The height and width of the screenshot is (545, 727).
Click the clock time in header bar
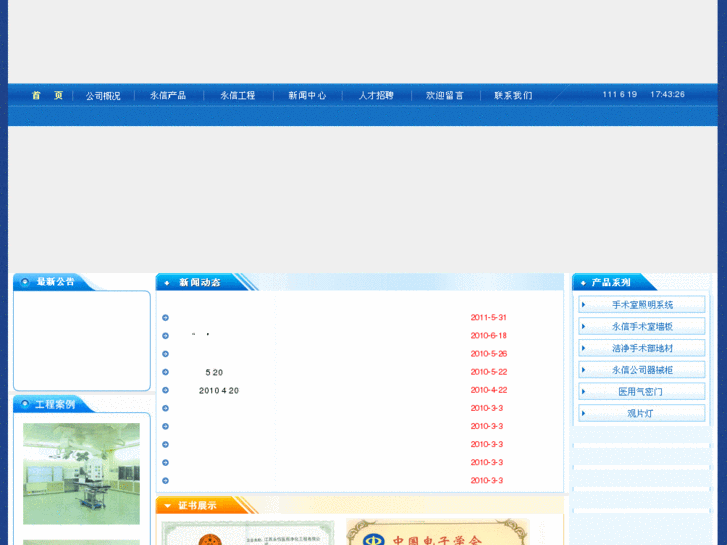(667, 94)
